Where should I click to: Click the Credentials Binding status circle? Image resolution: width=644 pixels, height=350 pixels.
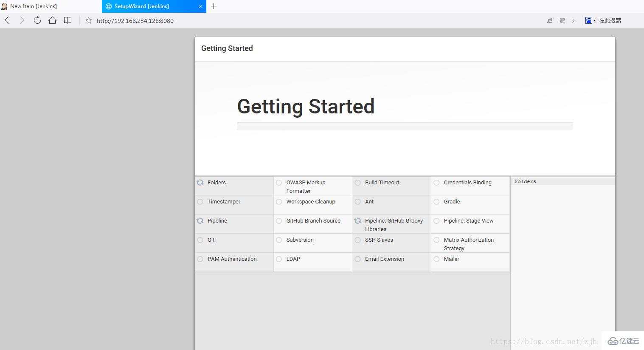pos(436,183)
